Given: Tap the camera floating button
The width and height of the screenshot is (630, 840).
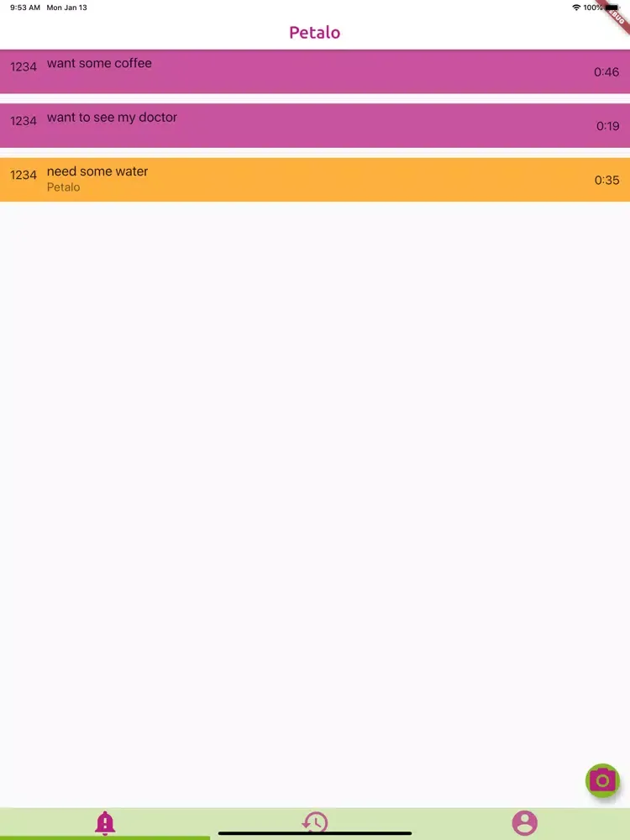Looking at the screenshot, I should tap(602, 780).
